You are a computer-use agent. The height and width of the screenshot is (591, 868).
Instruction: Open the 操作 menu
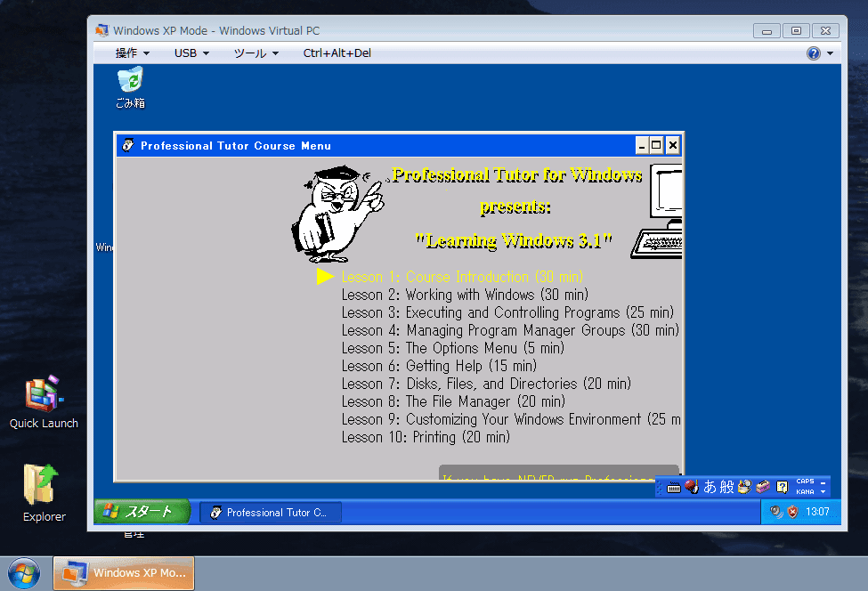coord(133,53)
